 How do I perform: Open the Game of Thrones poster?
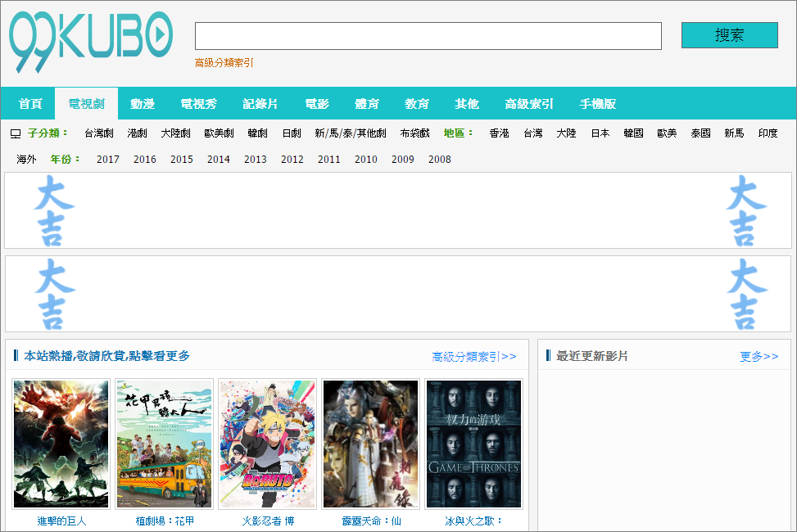(473, 443)
